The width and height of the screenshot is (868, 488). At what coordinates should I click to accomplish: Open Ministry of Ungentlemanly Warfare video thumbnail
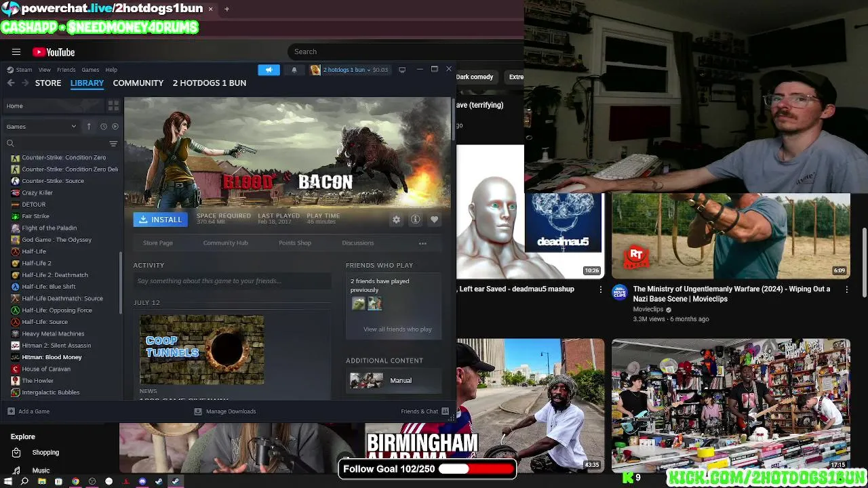coord(730,236)
